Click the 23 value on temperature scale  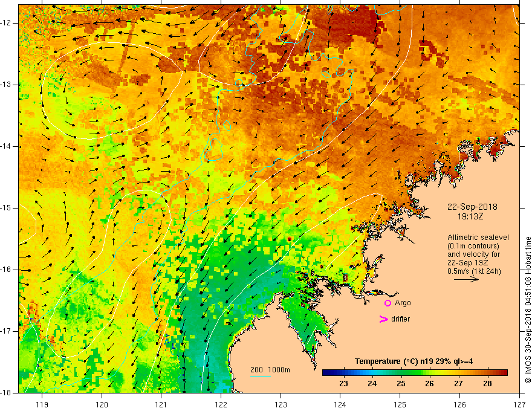tap(343, 384)
